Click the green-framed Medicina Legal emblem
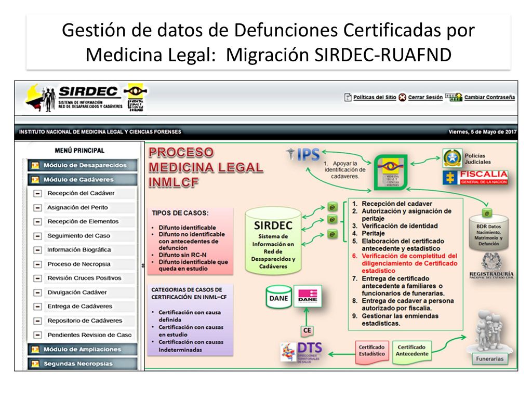Image resolution: width=532 pixels, height=399 pixels. coord(391,172)
